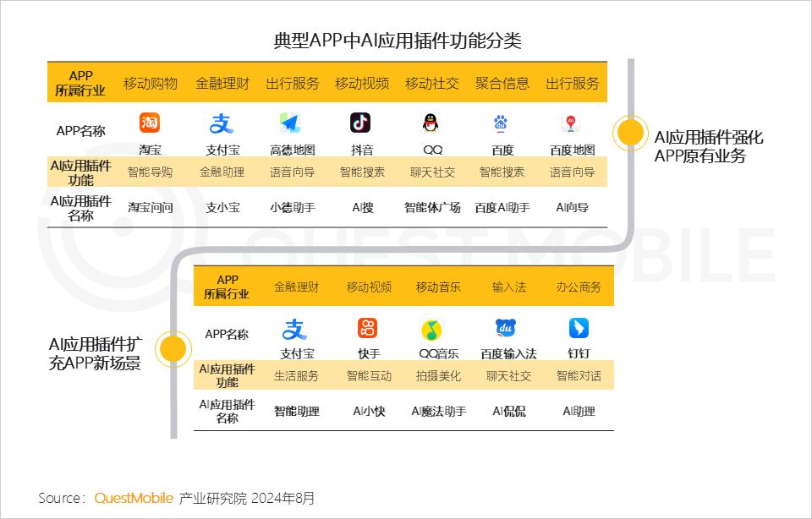Select the 智能互动 function cell

[x=369, y=375]
